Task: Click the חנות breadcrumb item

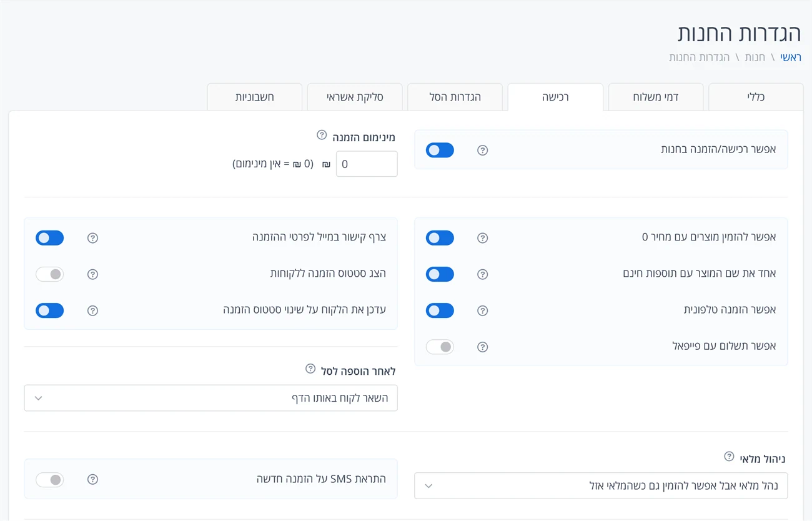Action: tap(755, 57)
